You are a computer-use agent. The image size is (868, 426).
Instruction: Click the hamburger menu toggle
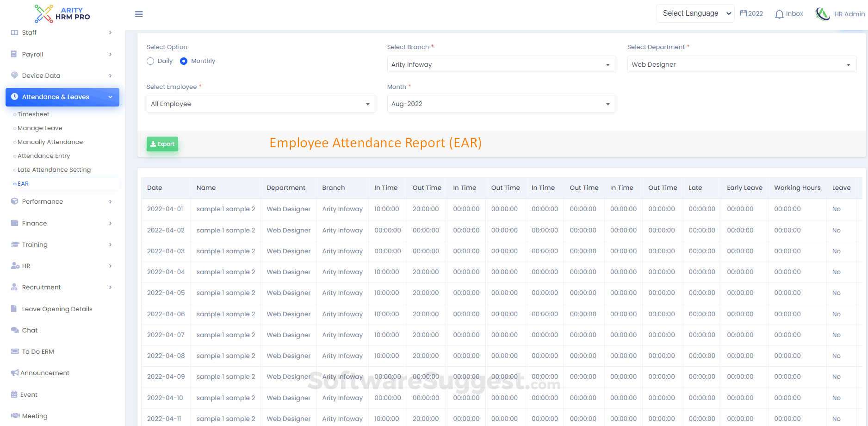tap(139, 14)
